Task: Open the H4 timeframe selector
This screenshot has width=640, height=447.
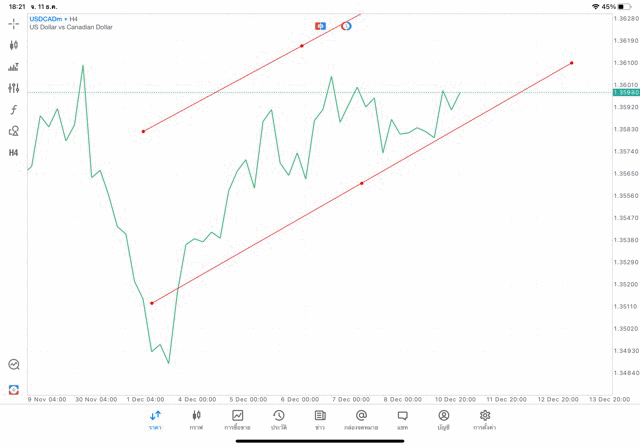Action: [14, 153]
